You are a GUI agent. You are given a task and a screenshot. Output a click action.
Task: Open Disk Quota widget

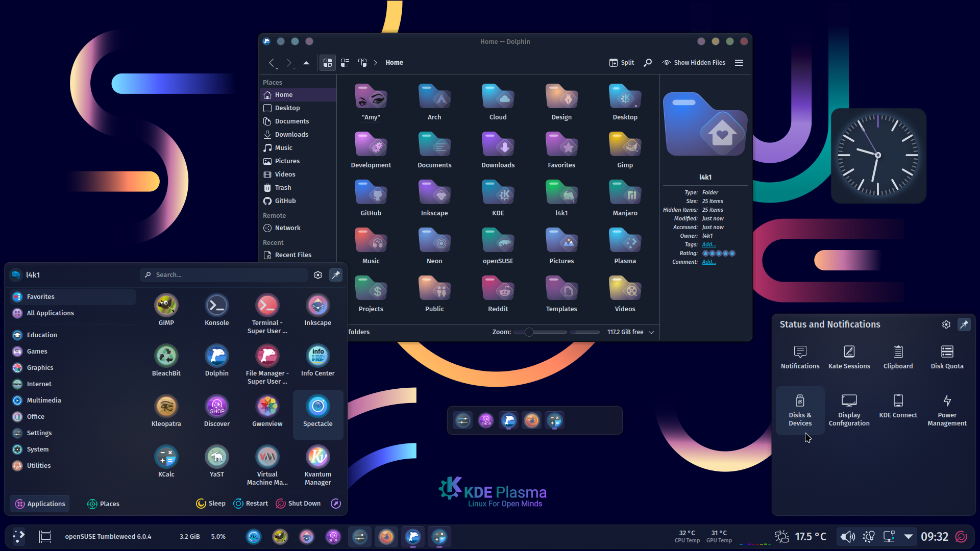pos(947,357)
